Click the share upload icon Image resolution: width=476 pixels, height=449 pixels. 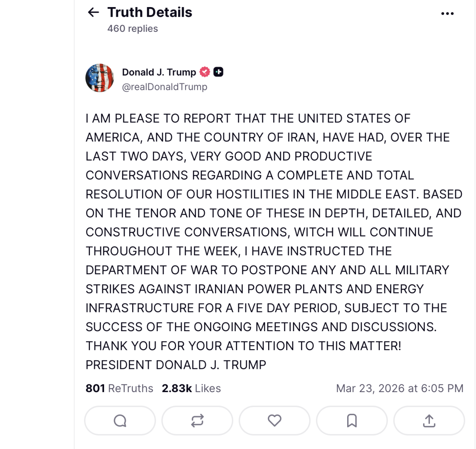click(x=429, y=421)
